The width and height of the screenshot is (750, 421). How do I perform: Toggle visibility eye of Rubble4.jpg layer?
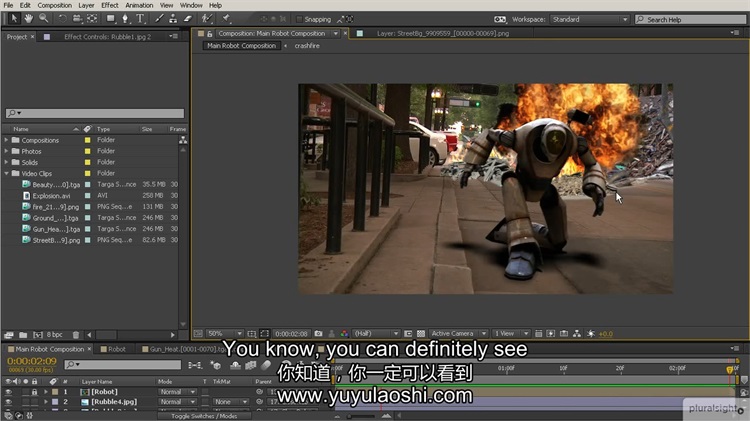coord(8,402)
